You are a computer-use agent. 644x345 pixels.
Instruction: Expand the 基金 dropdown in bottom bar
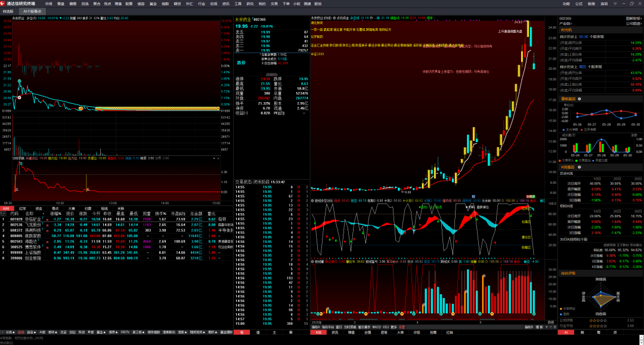click(101, 331)
